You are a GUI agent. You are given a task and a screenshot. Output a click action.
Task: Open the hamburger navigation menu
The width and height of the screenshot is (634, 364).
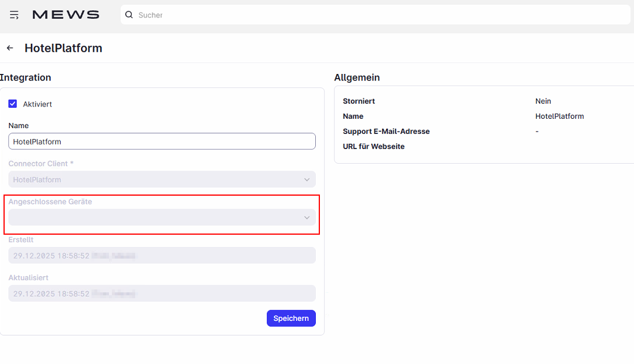(x=14, y=15)
